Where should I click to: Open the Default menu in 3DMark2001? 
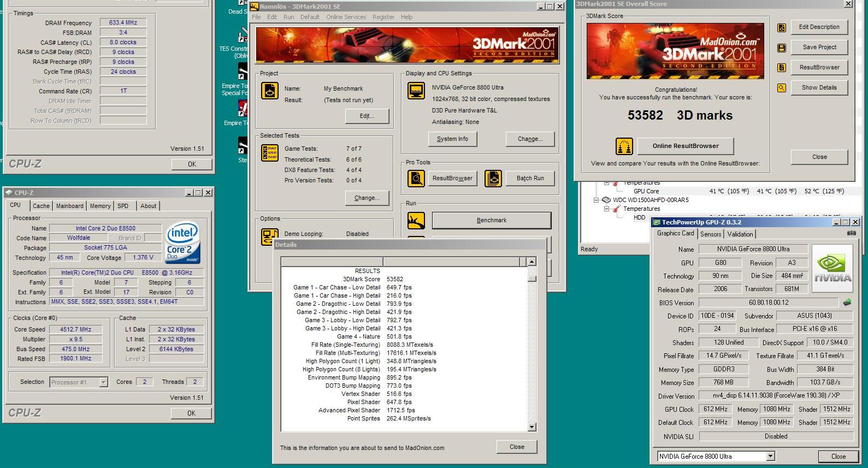pyautogui.click(x=310, y=17)
